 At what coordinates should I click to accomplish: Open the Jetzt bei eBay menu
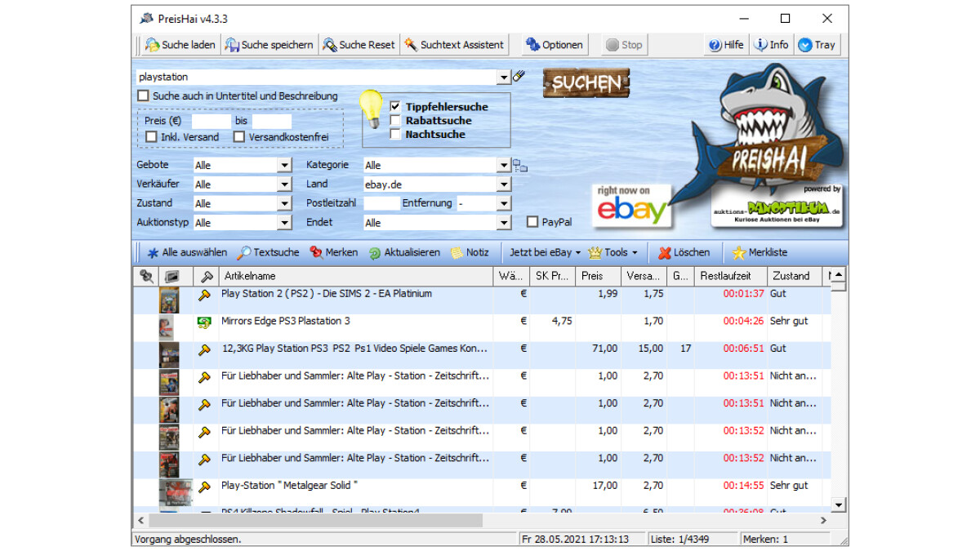[545, 253]
